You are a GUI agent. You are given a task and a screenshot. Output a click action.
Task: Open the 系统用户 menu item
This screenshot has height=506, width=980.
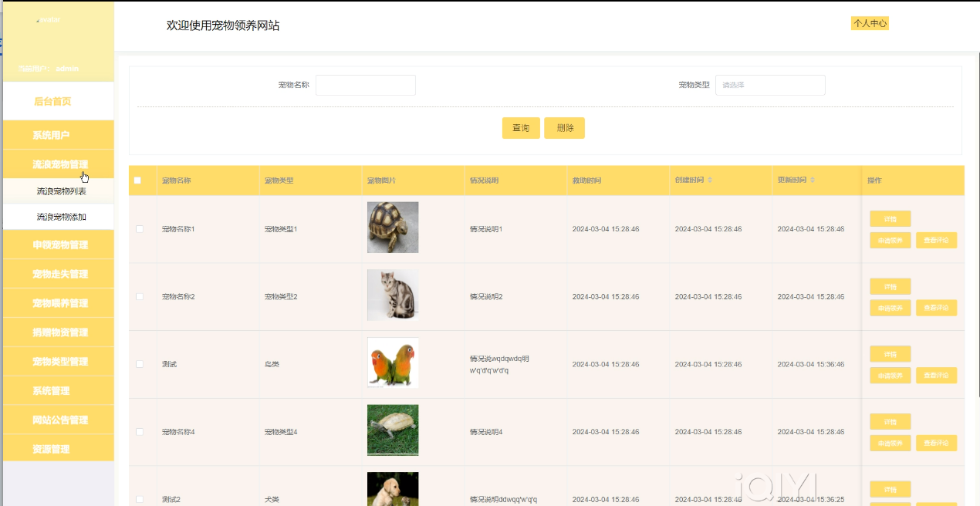click(59, 135)
